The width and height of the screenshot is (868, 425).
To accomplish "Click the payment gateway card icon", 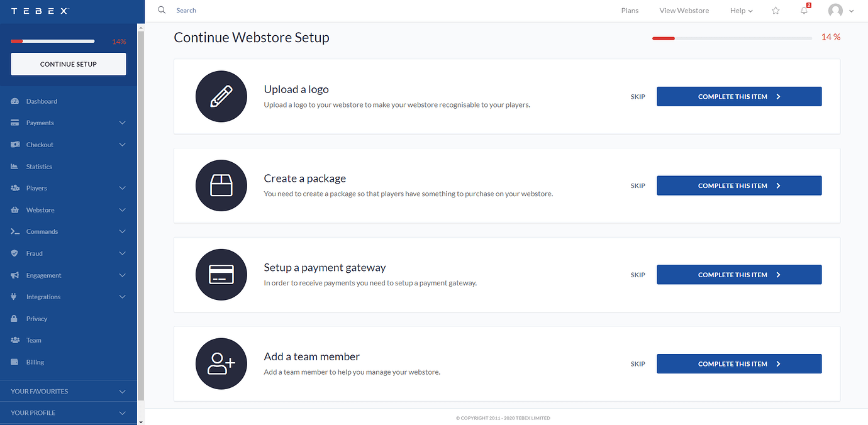I will (221, 275).
